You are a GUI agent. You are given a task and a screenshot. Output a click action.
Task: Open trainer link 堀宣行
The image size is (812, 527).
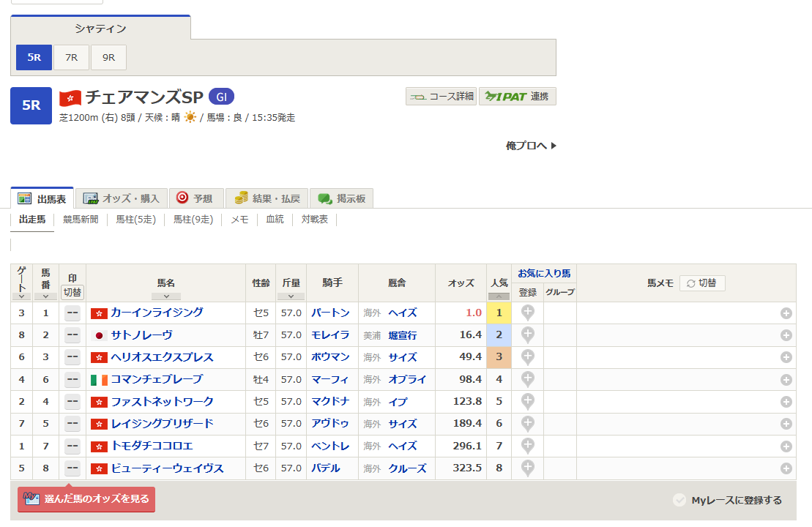403,335
